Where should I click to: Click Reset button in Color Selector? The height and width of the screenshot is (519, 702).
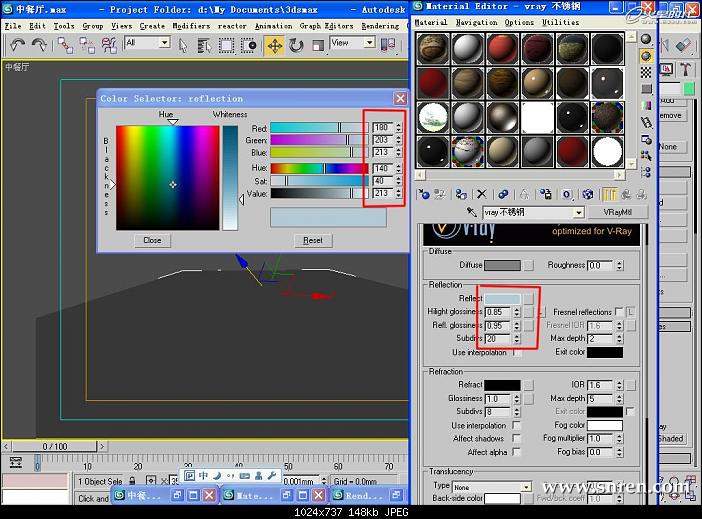click(x=312, y=240)
